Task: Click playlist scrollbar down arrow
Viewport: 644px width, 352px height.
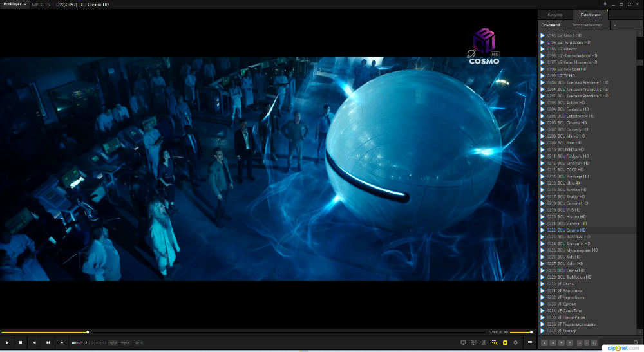Action: tap(640, 332)
